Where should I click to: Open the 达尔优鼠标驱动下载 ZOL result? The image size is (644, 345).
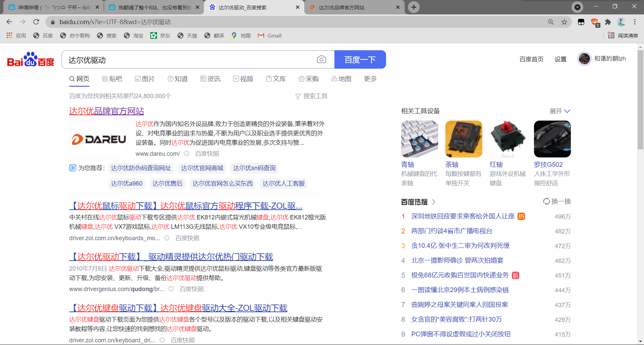[186, 206]
